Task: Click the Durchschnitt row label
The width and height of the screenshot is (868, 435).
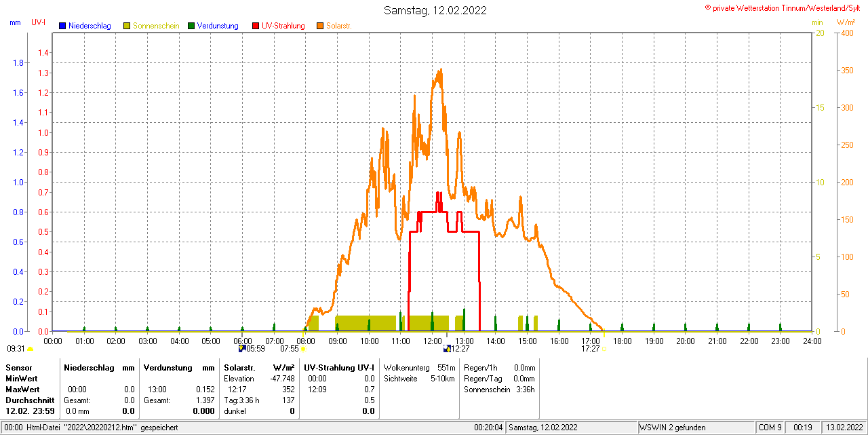Action: coord(30,400)
